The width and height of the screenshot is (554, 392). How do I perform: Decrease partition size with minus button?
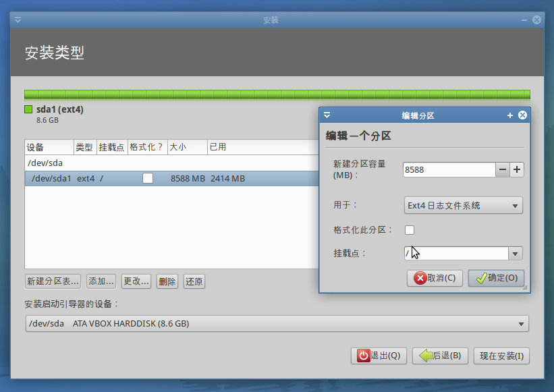point(503,169)
